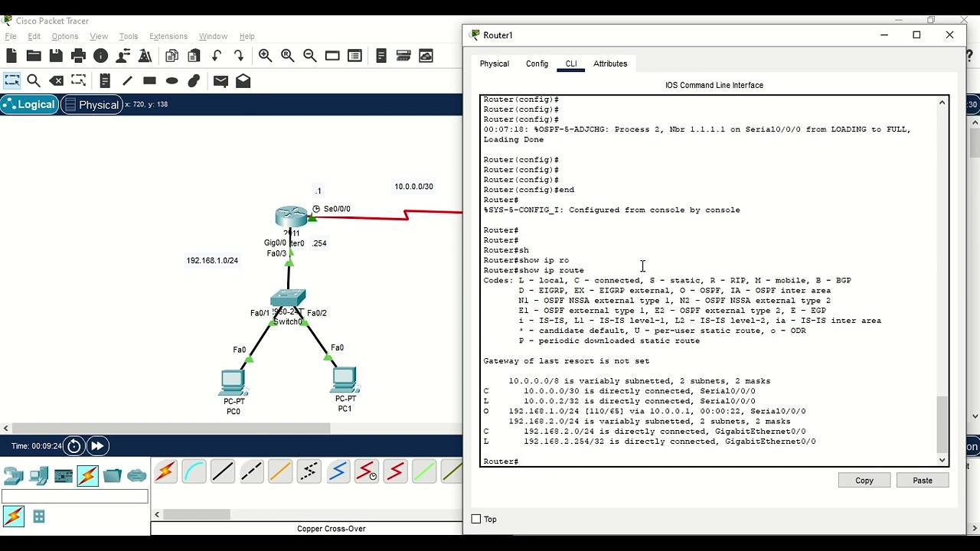Viewport: 980px width, 551px height.
Task: Select the Multiuser Connection cloud category
Action: (x=137, y=476)
